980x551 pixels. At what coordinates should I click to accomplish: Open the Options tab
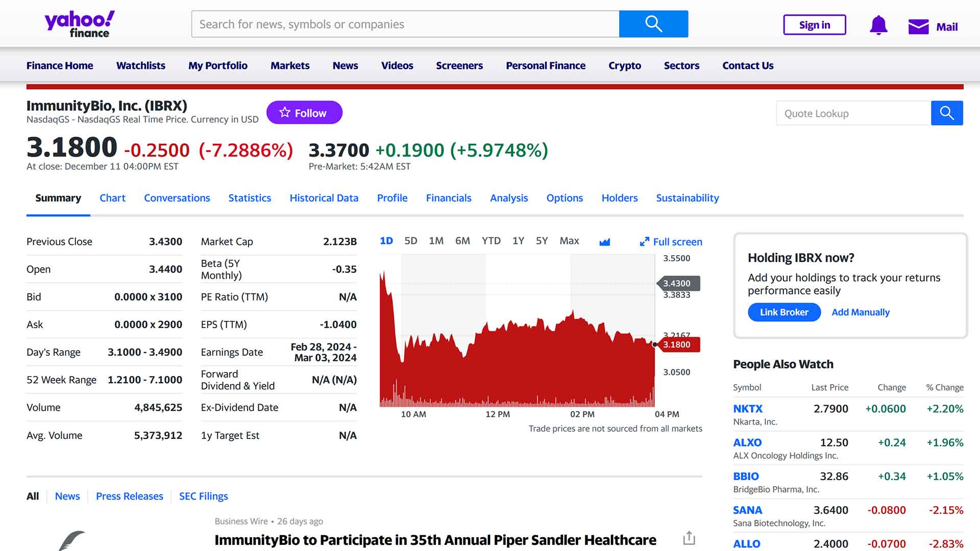[565, 198]
